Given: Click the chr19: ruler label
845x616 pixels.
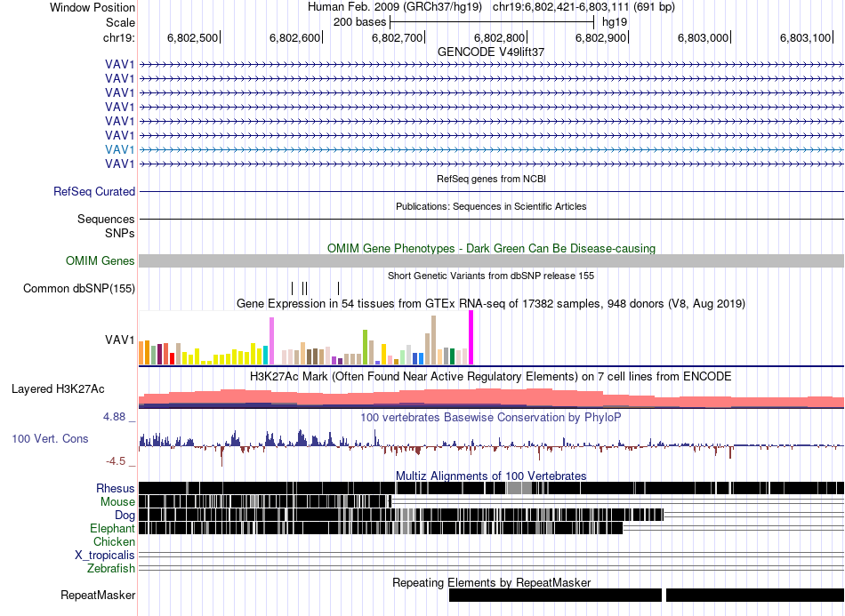Looking at the screenshot, I should coord(119,37).
